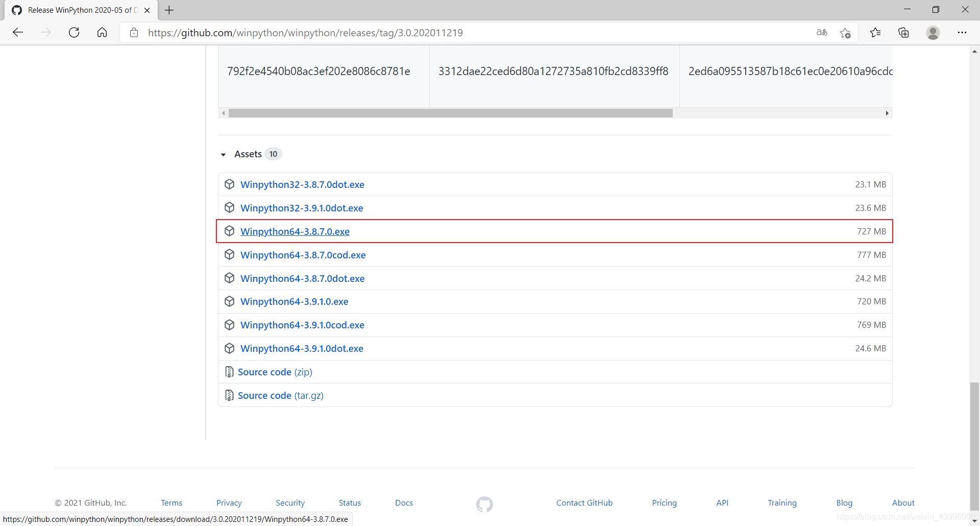Open browser settings and more menu
This screenshot has height=526, width=980.
click(x=962, y=33)
